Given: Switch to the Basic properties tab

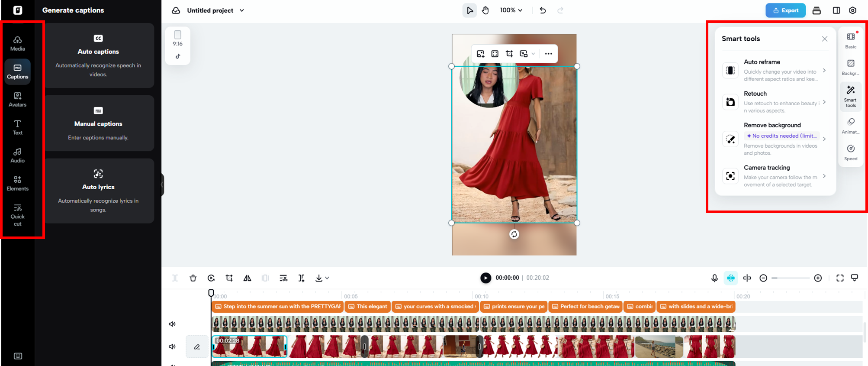Looking at the screenshot, I should pyautogui.click(x=850, y=40).
